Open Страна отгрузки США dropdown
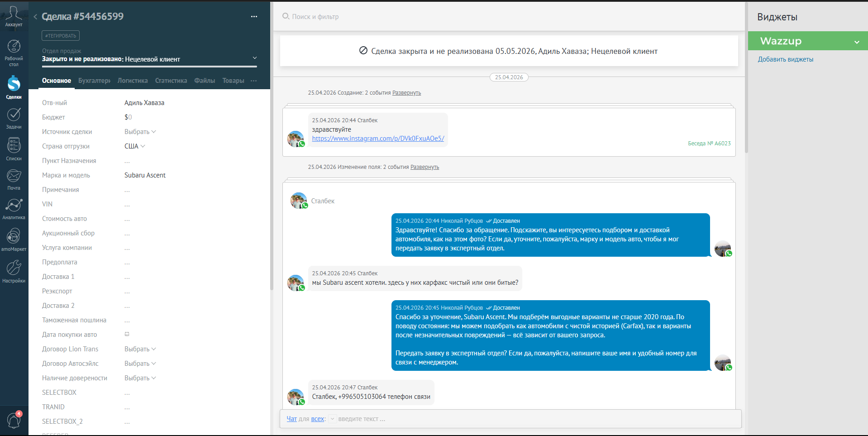 135,146
